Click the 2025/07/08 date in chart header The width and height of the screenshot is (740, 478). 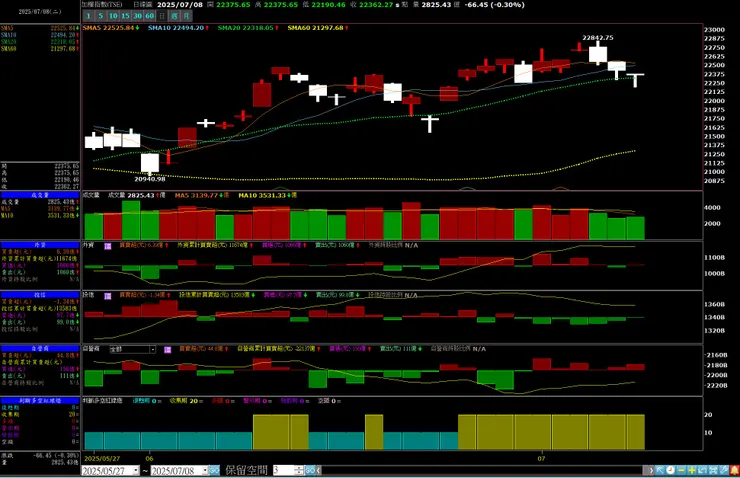point(180,5)
